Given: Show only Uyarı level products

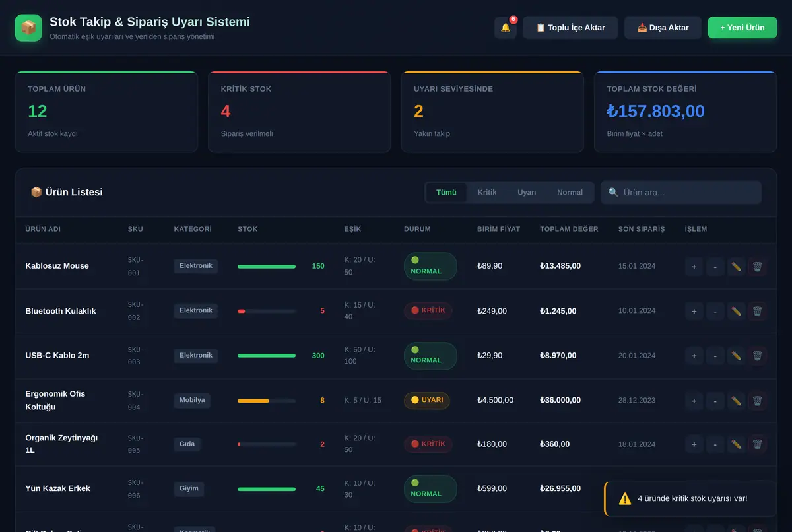Looking at the screenshot, I should [x=527, y=193].
